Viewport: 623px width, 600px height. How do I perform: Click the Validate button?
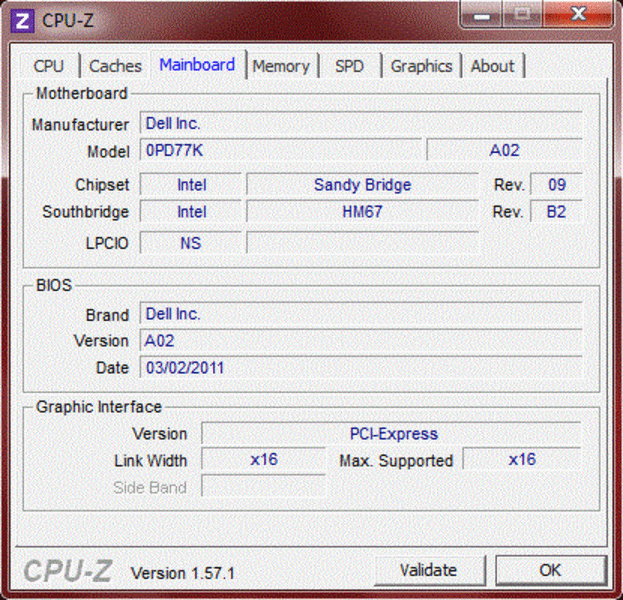point(429,570)
